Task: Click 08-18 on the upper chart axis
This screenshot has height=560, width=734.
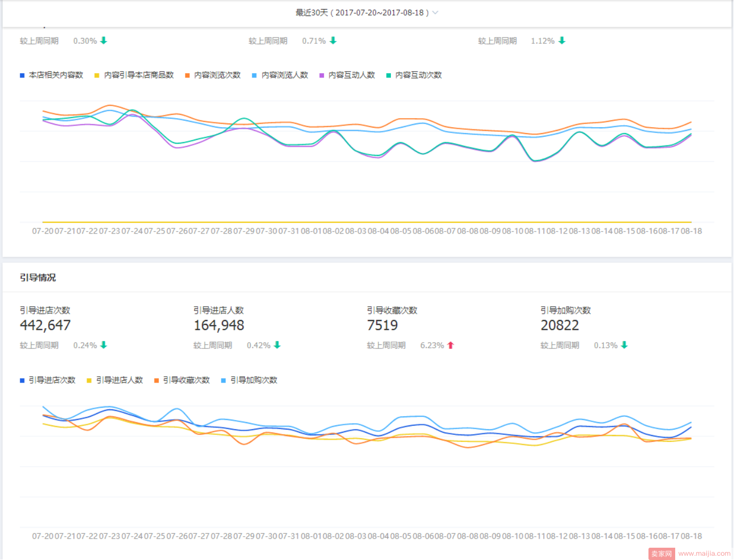Action: [x=691, y=231]
